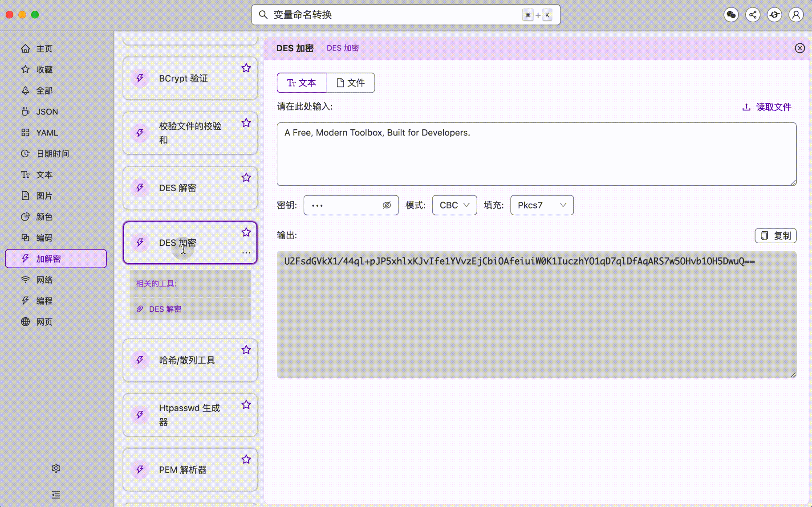This screenshot has width=812, height=507.
Task: Star the DES 解密 tool as favorite
Action: click(246, 178)
